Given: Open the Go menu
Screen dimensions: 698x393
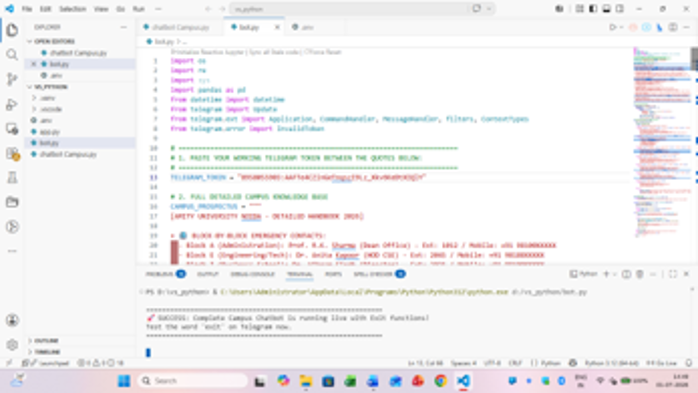Looking at the screenshot, I should pos(121,8).
